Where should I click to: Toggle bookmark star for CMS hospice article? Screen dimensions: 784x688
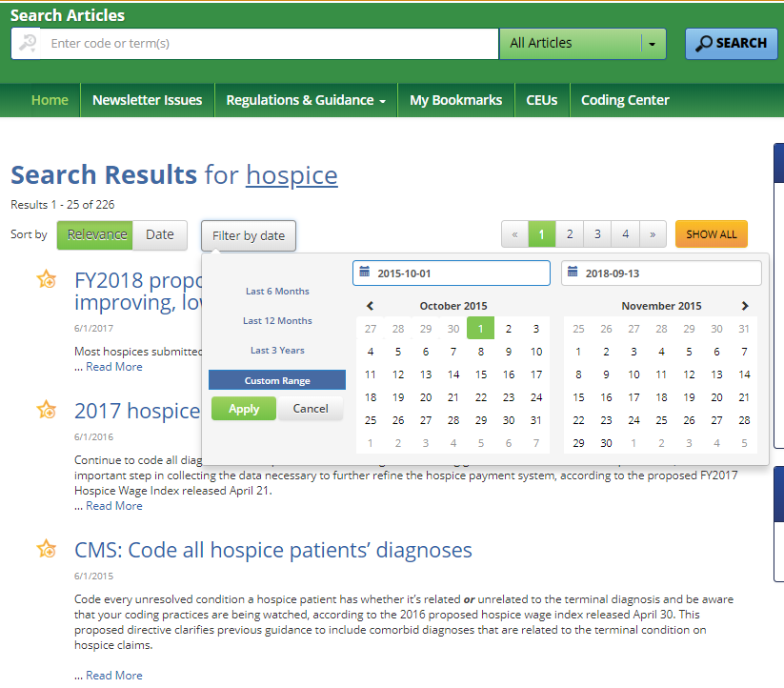pos(46,549)
